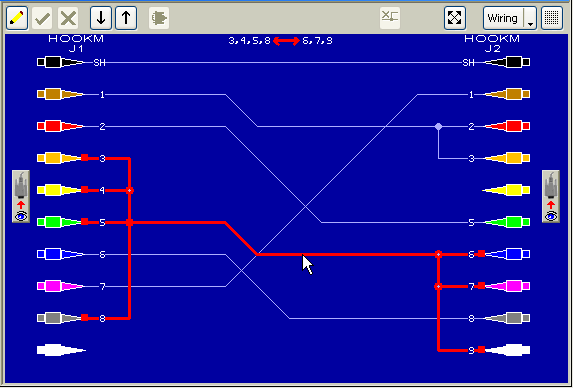Select the green pin 5 lead on J1
Image resolution: width=573 pixels, height=388 pixels.
[60, 222]
